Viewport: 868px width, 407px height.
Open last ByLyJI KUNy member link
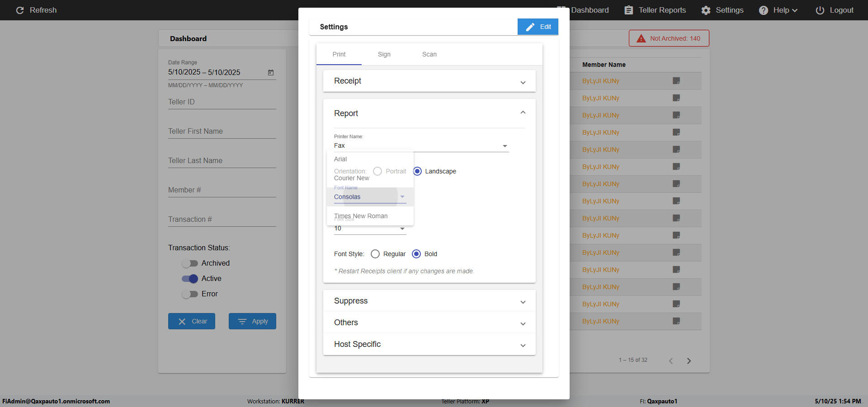(x=600, y=321)
